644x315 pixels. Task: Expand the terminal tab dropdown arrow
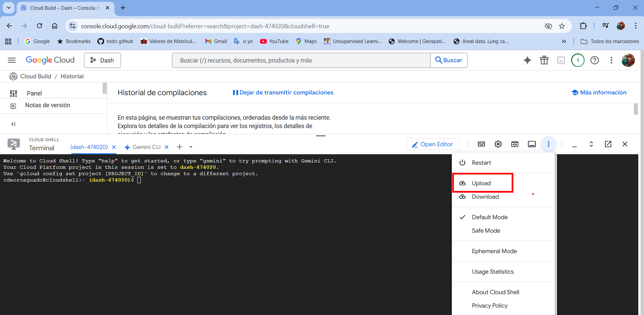tap(191, 147)
